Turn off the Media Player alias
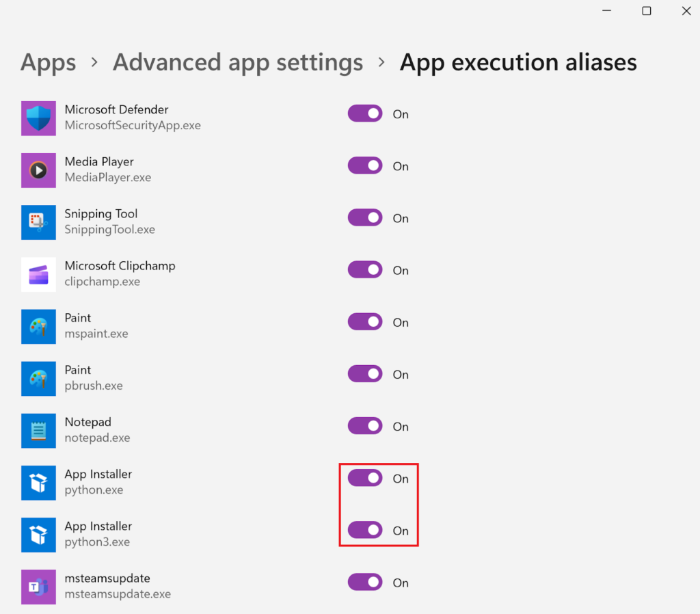 365,166
